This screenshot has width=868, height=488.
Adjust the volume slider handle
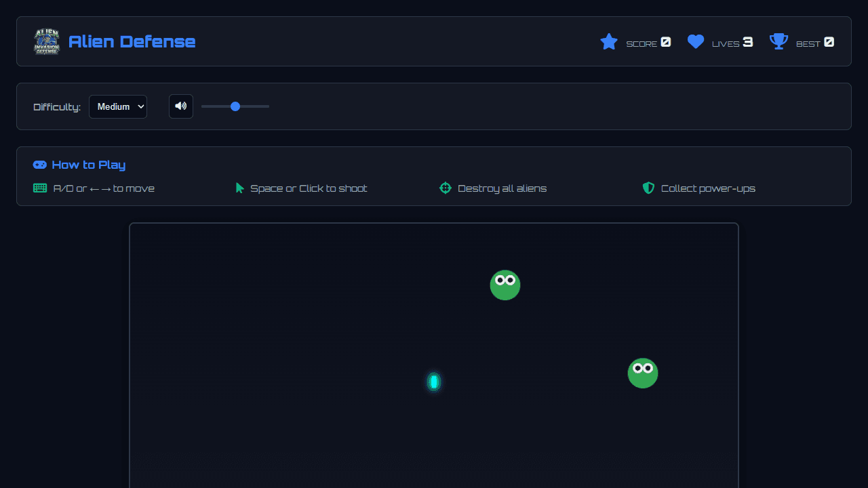point(235,106)
